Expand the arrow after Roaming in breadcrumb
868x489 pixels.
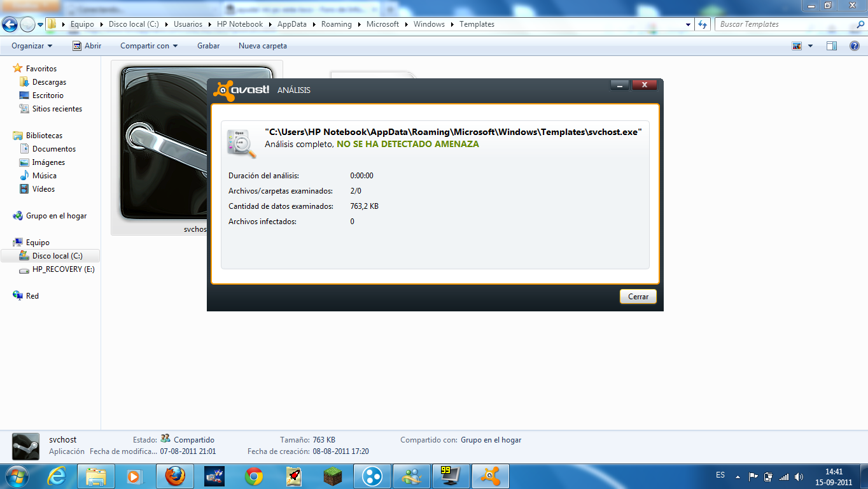359,24
